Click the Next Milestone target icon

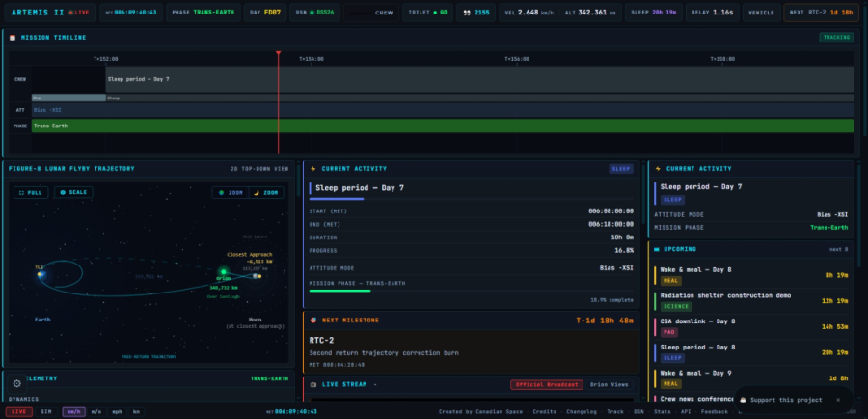[313, 320]
